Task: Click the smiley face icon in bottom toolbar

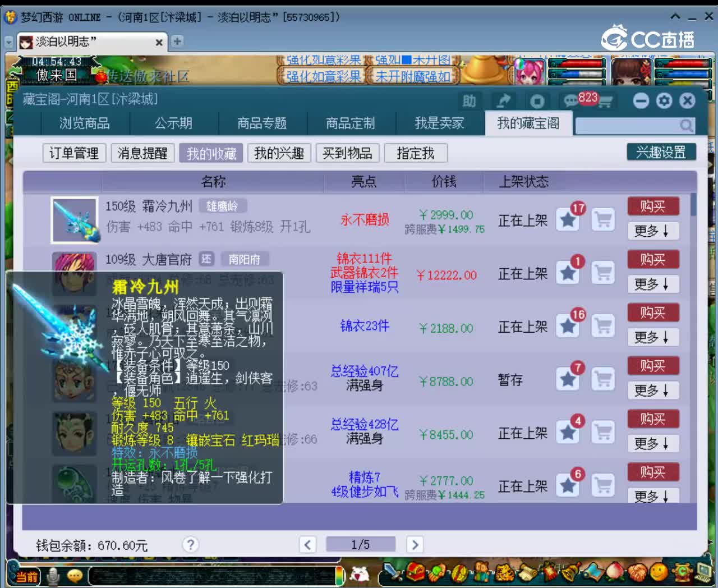Action: pyautogui.click(x=659, y=572)
